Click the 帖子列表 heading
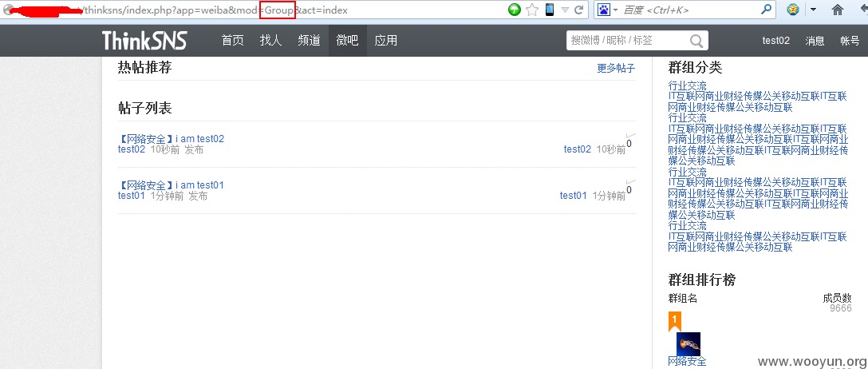The height and width of the screenshot is (369, 868). tap(144, 108)
